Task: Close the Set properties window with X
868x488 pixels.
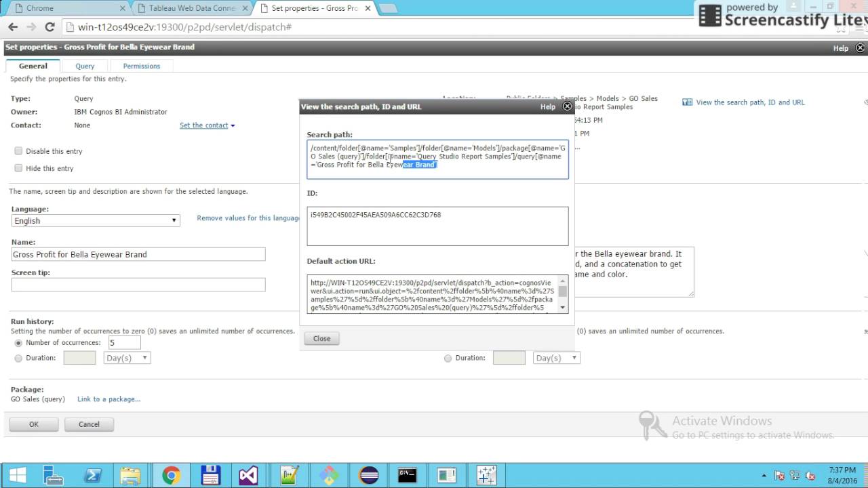Action: (x=861, y=48)
